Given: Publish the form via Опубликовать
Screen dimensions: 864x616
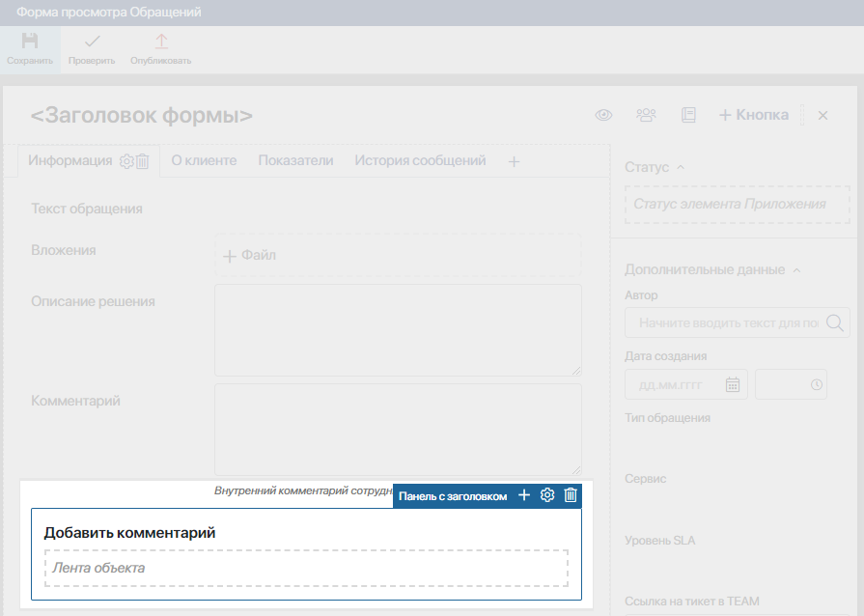Looking at the screenshot, I should coord(161,49).
